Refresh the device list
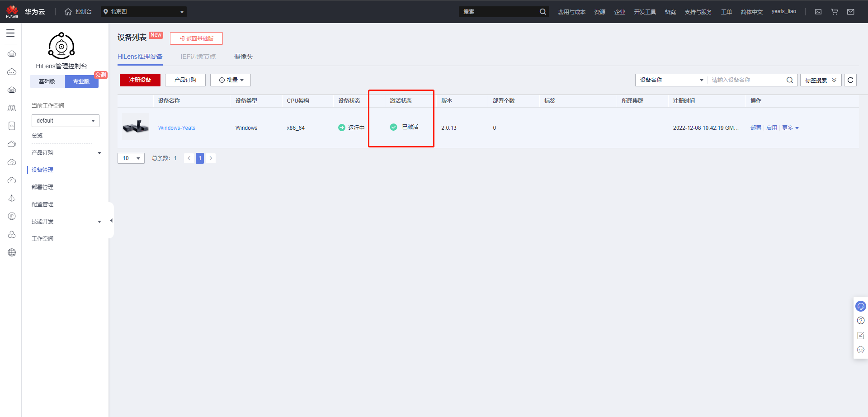The height and width of the screenshot is (417, 868). (850, 80)
